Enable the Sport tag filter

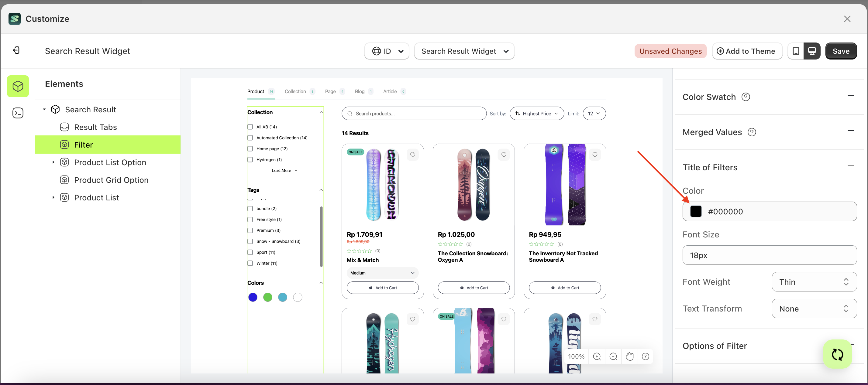[250, 252]
